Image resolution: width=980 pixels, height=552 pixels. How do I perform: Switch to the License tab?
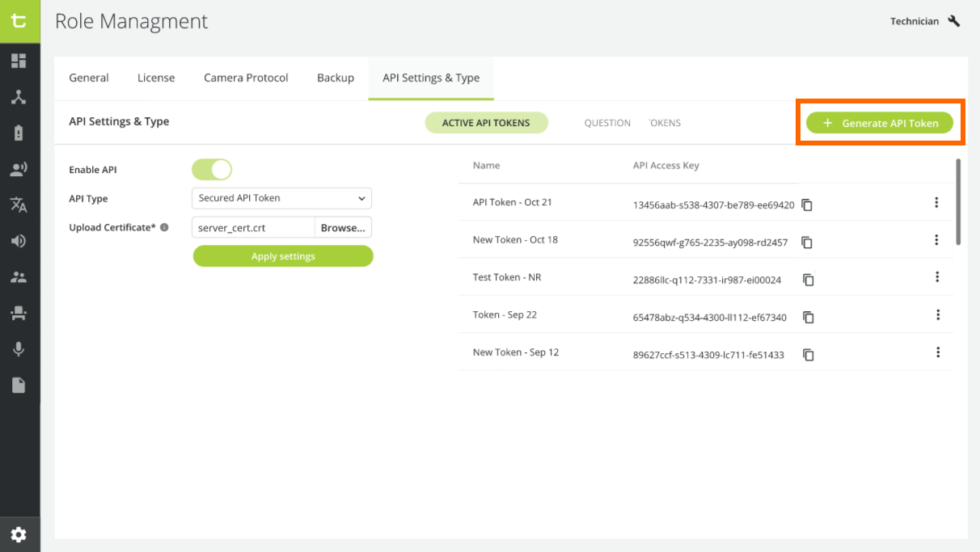coord(156,78)
